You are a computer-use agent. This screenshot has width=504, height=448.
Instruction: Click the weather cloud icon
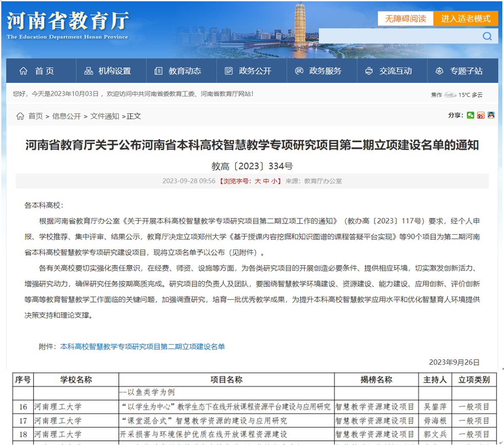(x=450, y=95)
